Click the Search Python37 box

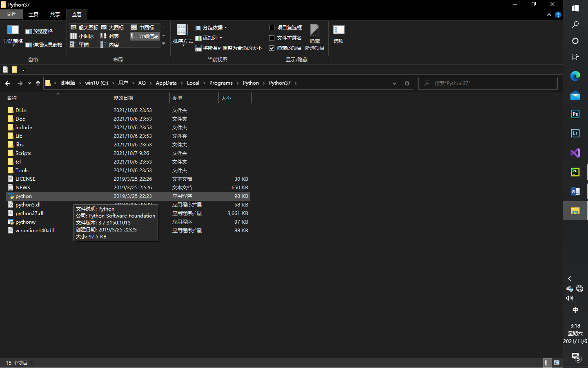488,83
